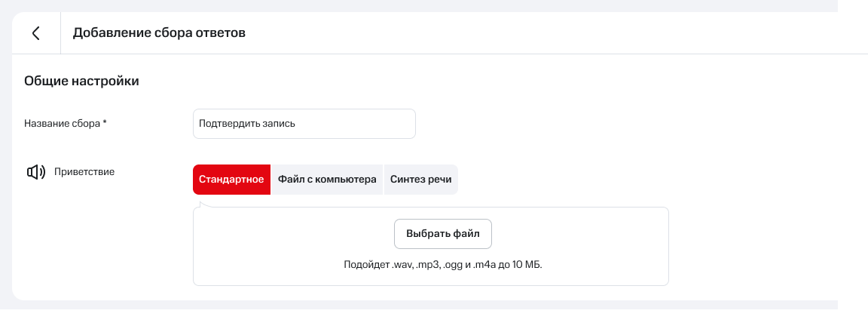Click the back arrow in the header
The width and height of the screenshot is (868, 329).
click(35, 33)
